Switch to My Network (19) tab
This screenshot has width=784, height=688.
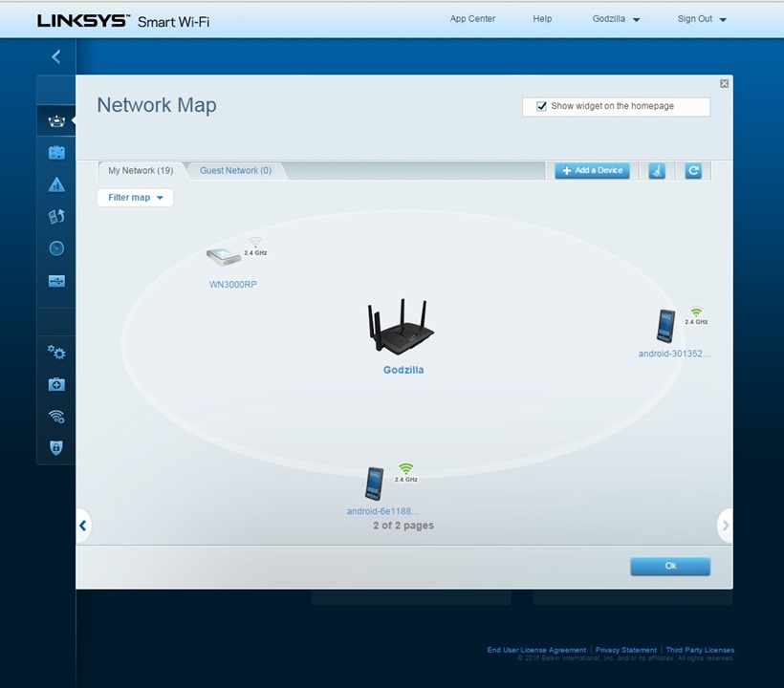[x=141, y=171]
